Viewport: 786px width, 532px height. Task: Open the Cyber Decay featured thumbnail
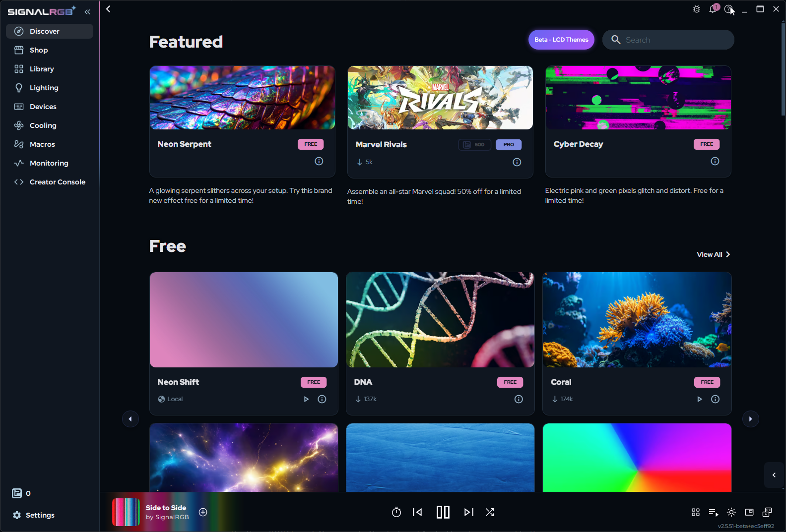click(638, 98)
